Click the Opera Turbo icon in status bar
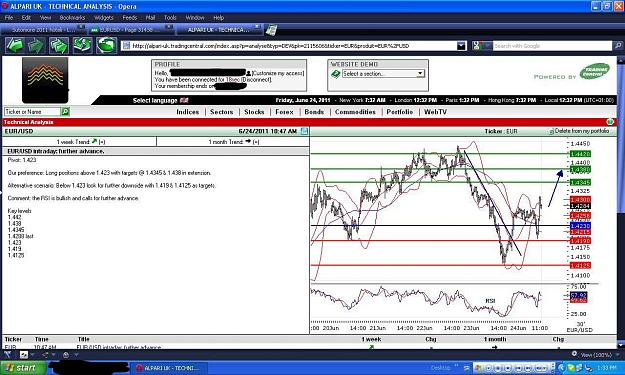The image size is (625, 375). click(x=66, y=355)
